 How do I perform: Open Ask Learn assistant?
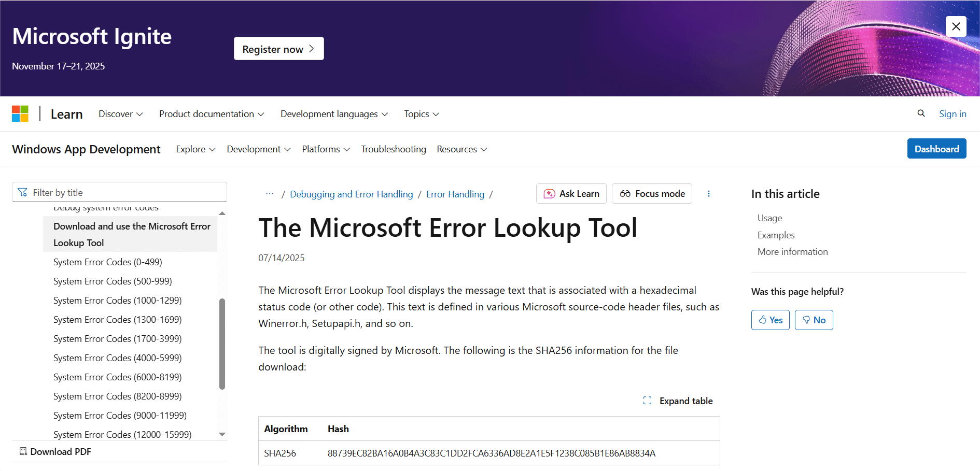(x=571, y=194)
